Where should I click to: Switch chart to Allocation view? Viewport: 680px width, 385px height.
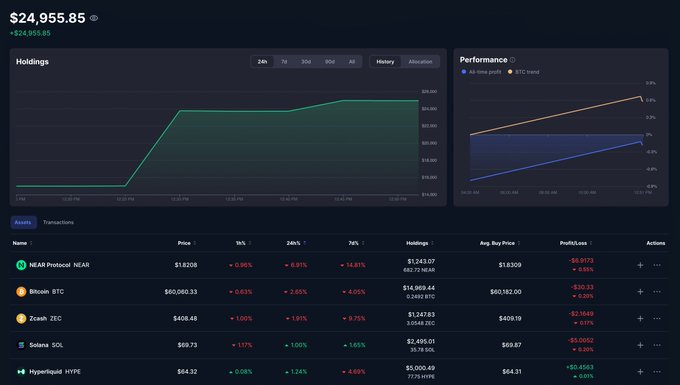[x=420, y=62]
